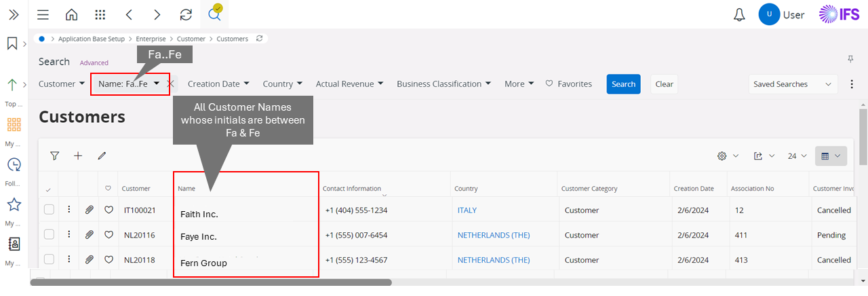Select checkbox for customer NL20118
868x296 pixels.
click(x=49, y=259)
